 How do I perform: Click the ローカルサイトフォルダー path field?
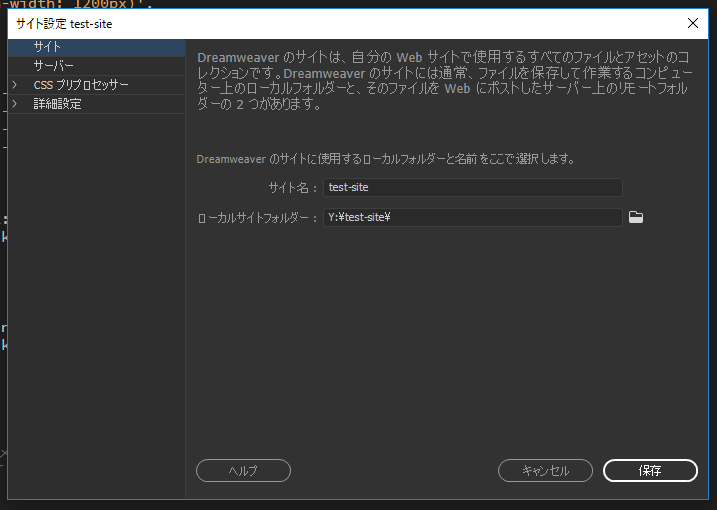[x=472, y=217]
